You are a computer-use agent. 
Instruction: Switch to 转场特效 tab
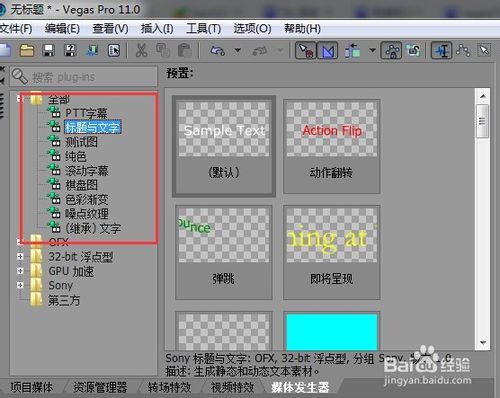[169, 387]
